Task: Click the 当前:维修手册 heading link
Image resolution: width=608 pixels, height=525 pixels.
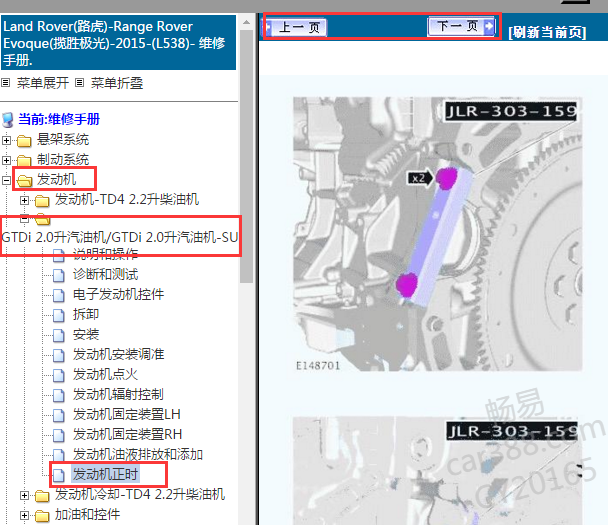Action: point(59,119)
